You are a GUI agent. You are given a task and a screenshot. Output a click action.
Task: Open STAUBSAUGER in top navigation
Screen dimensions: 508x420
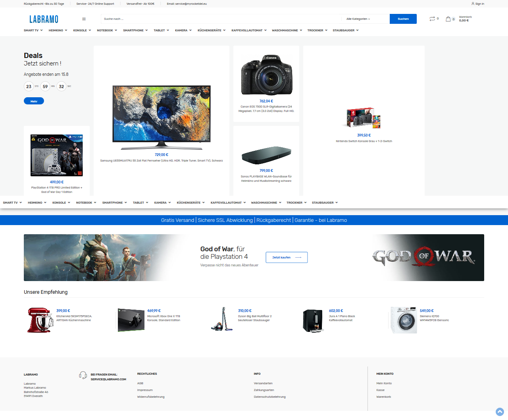tap(346, 30)
